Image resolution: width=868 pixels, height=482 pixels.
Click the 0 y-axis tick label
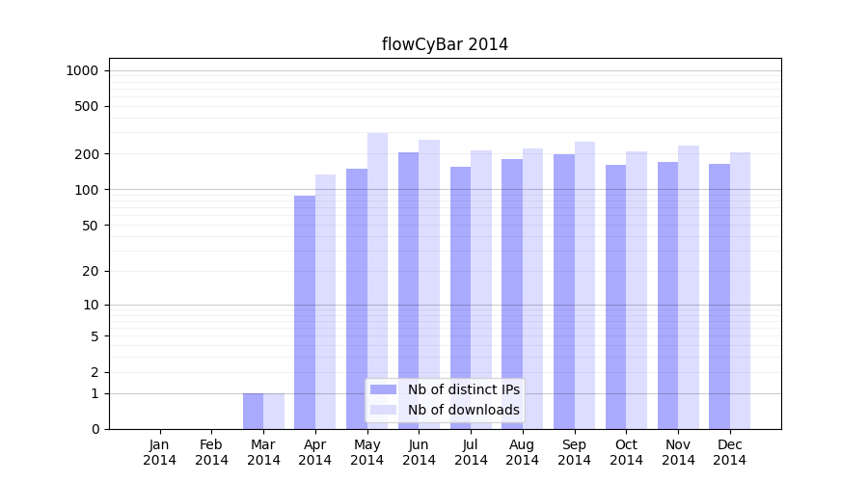point(95,429)
